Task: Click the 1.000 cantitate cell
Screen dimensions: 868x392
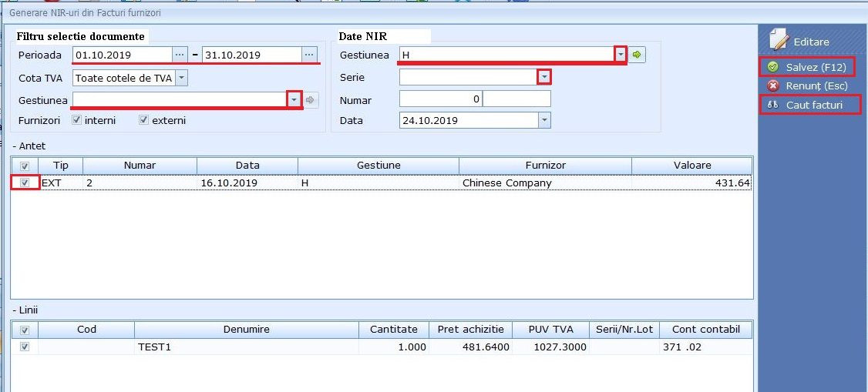Action: tap(394, 347)
